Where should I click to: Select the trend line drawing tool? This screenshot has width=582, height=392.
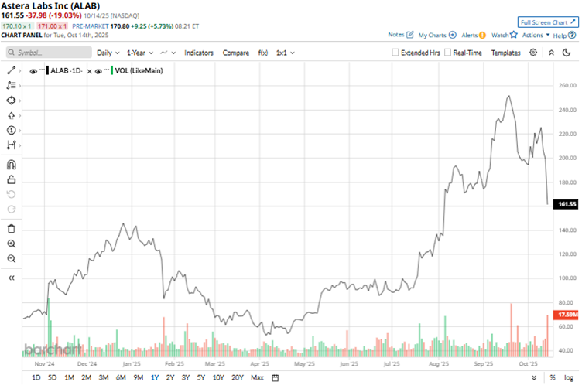pyautogui.click(x=11, y=70)
